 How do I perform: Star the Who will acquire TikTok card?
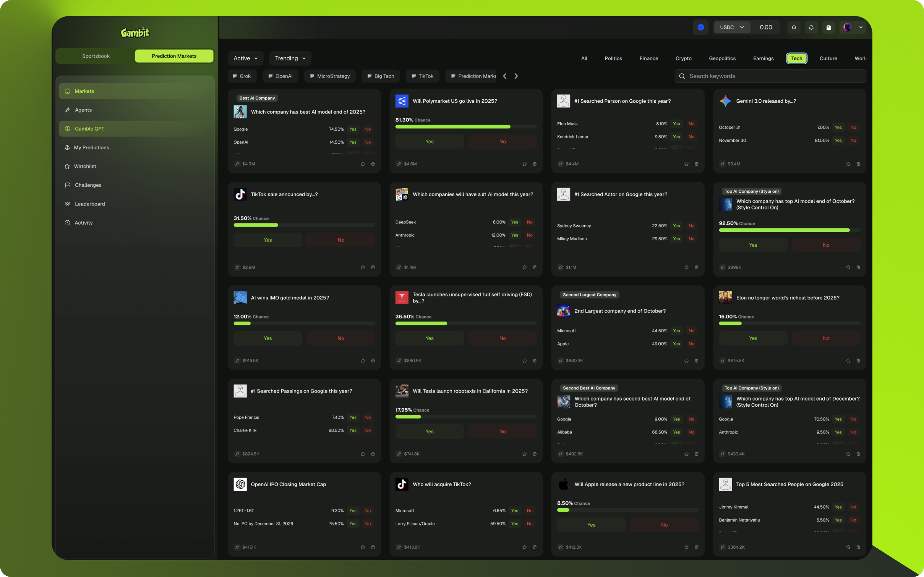pos(524,547)
